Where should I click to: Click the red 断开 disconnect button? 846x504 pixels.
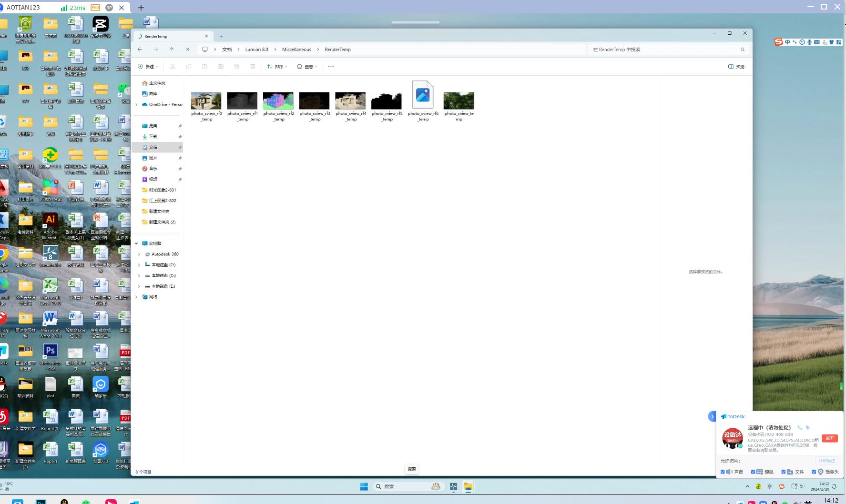(x=829, y=438)
